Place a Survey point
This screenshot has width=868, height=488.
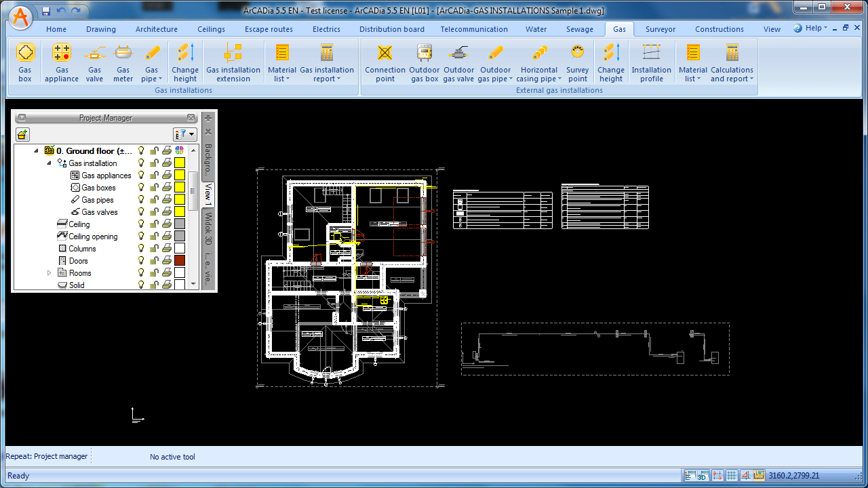coord(577,62)
